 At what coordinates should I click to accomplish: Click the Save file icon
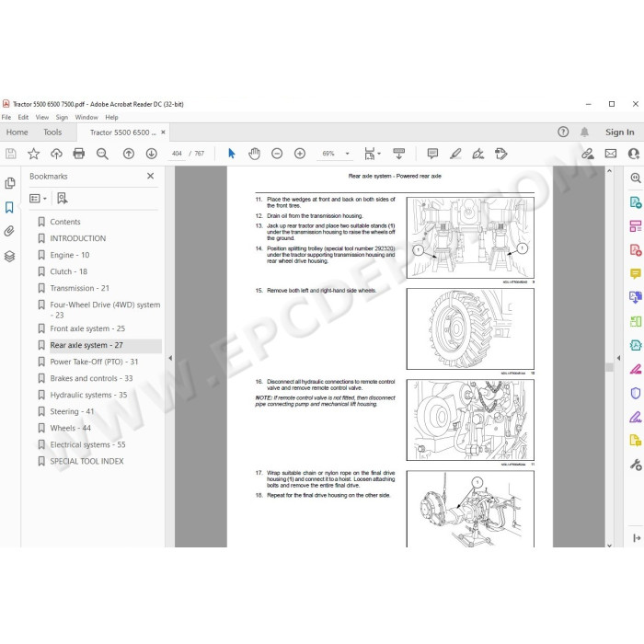point(11,154)
